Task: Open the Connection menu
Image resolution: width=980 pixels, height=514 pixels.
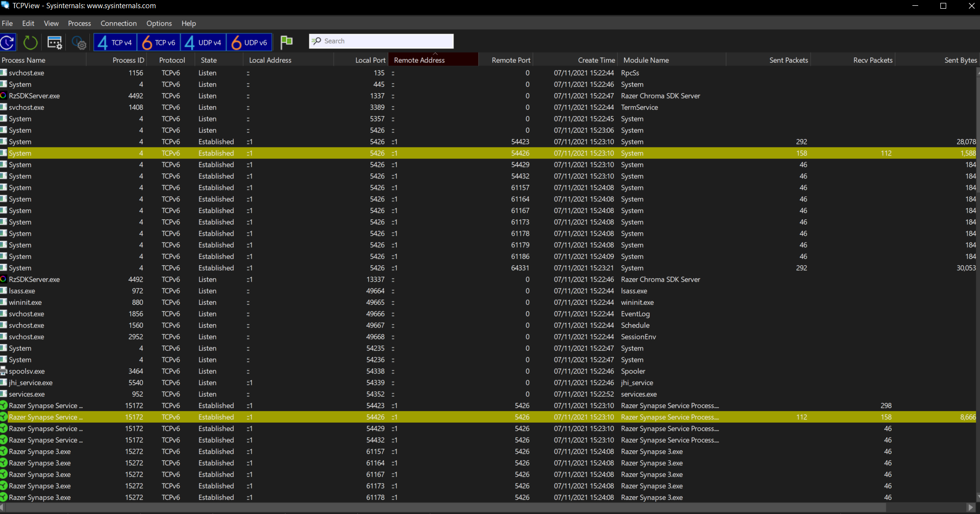Action: [118, 23]
